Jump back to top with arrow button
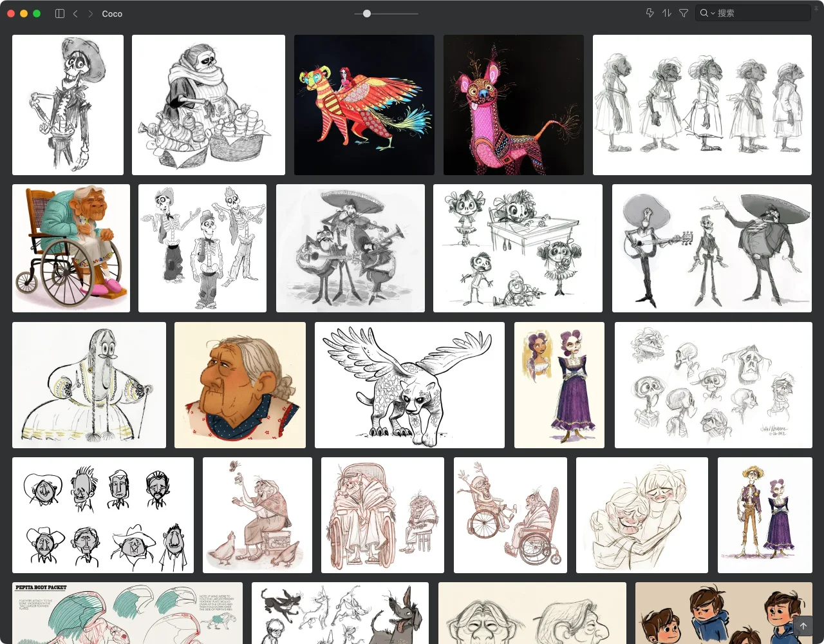The height and width of the screenshot is (644, 824). point(803,626)
